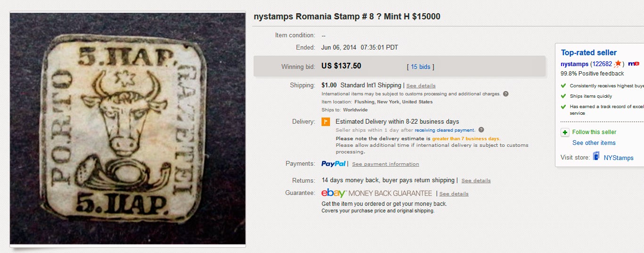Click the eBay Money Back Guarantee logo
The height and width of the screenshot is (253, 644).
[x=376, y=193]
